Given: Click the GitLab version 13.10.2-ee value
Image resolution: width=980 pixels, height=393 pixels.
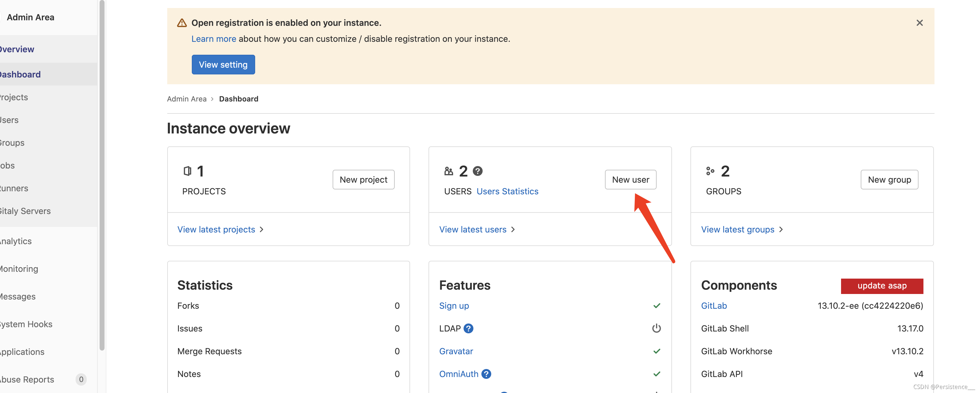Looking at the screenshot, I should coord(870,306).
